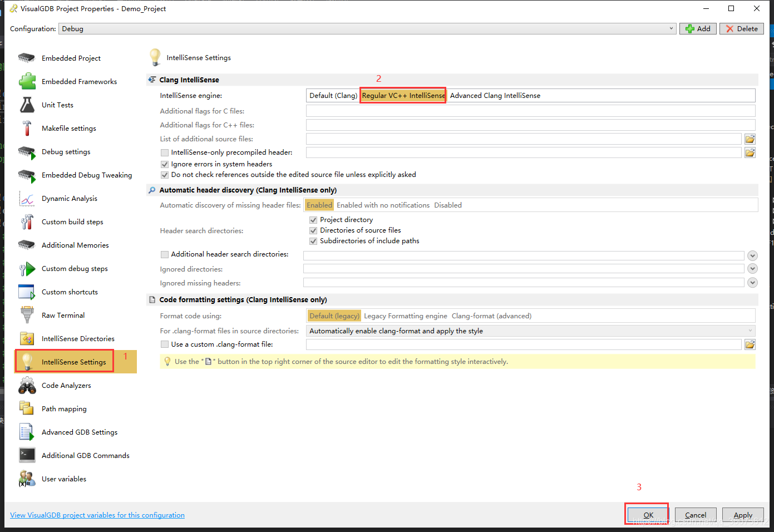Open IntelliSense Directories folder icon
Screen dimensions: 774x532
27,338
